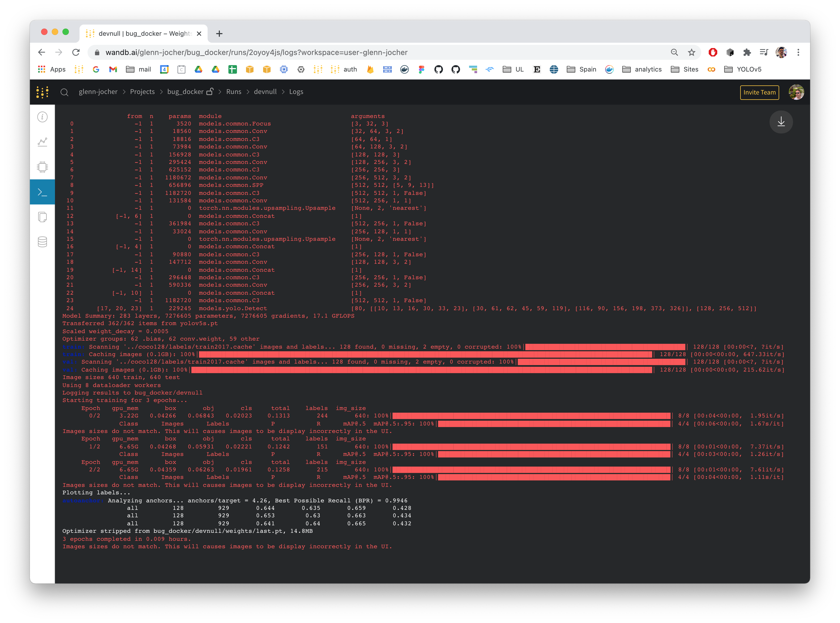Open the YOLOv5 bookmarks folder
Image resolution: width=840 pixels, height=623 pixels.
(x=743, y=69)
